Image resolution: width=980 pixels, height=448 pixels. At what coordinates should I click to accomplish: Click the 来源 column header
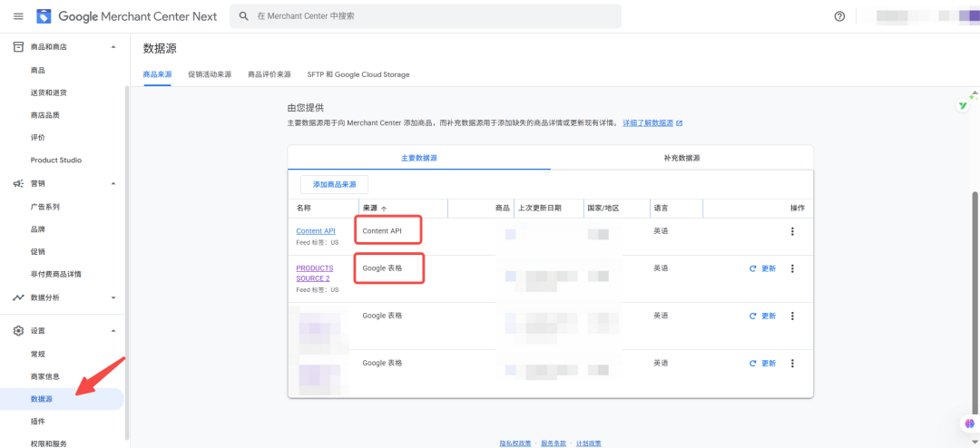(370, 208)
